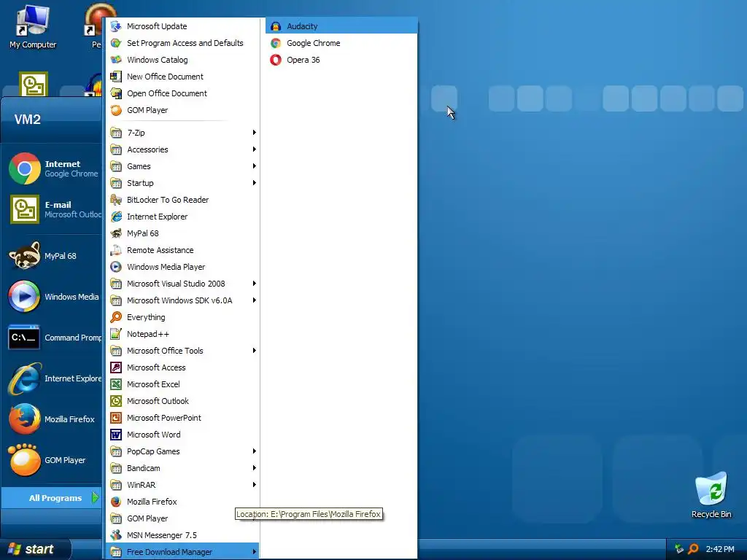Open the Everything search program
Screen dimensions: 747x560
click(183, 317)
